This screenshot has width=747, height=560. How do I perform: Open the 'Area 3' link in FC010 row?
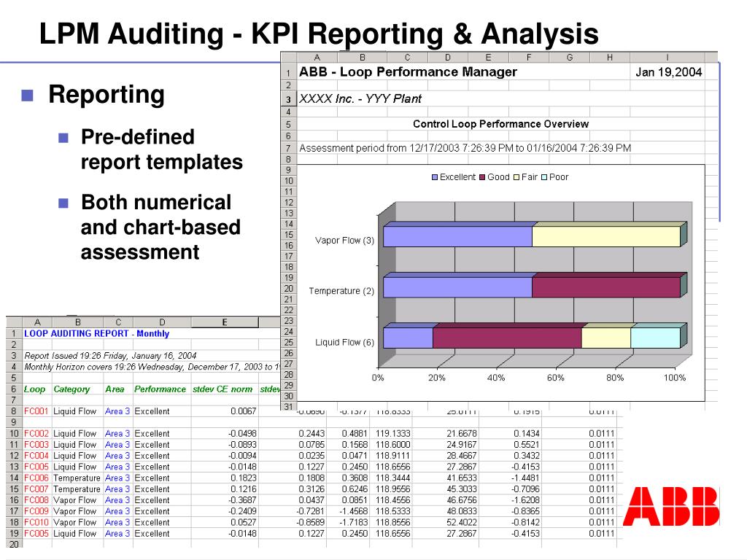tap(117, 522)
